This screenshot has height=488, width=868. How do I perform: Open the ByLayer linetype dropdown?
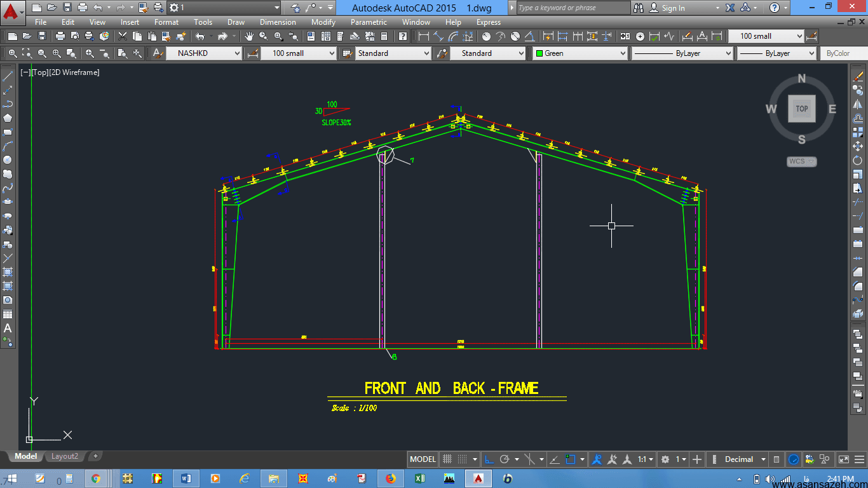click(682, 53)
